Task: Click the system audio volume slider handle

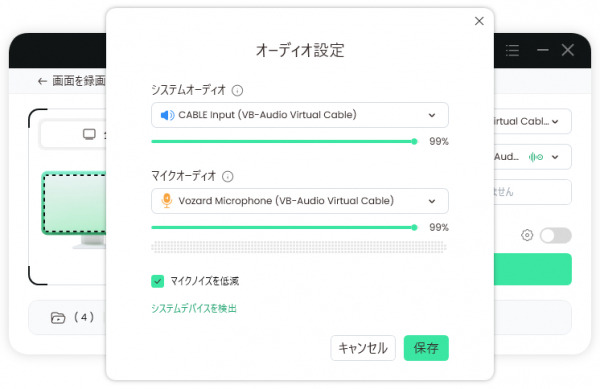Action: tap(414, 142)
